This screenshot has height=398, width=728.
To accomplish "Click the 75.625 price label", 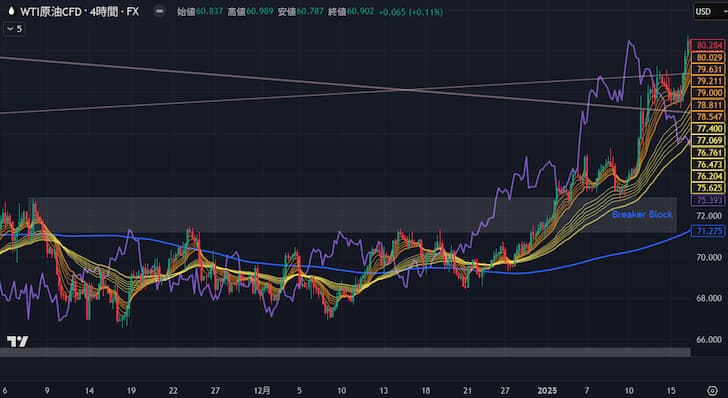I will 708,188.
